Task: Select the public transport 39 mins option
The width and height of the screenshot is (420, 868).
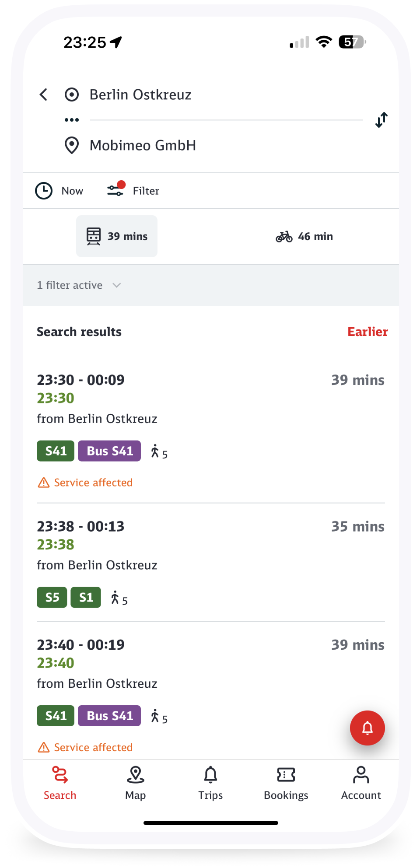Action: [117, 236]
